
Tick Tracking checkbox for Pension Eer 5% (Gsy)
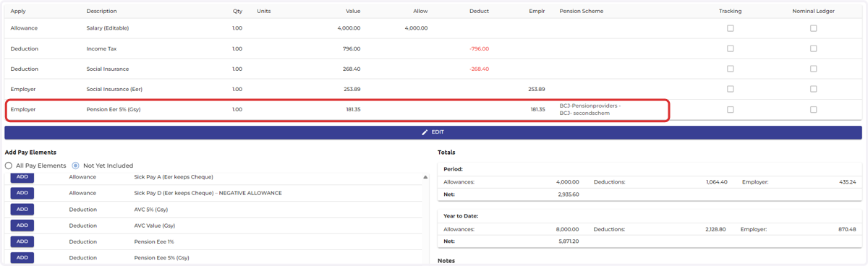[x=730, y=109]
